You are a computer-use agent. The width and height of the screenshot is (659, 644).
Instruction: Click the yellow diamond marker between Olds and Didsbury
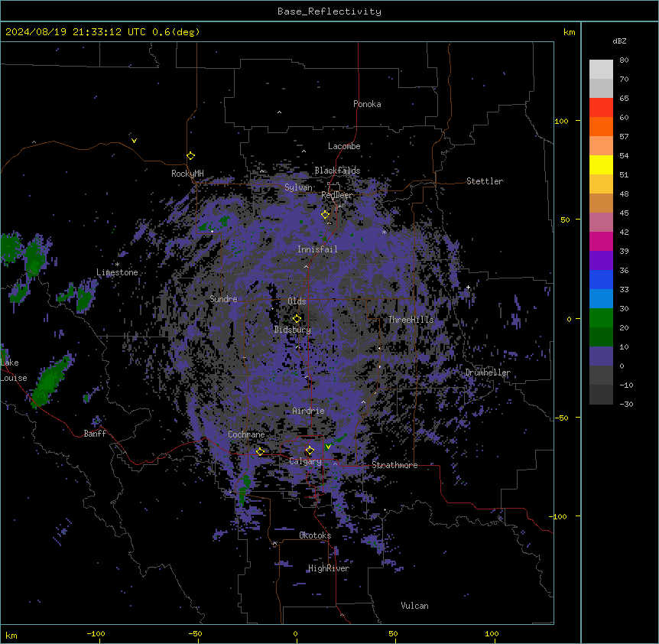point(297,318)
